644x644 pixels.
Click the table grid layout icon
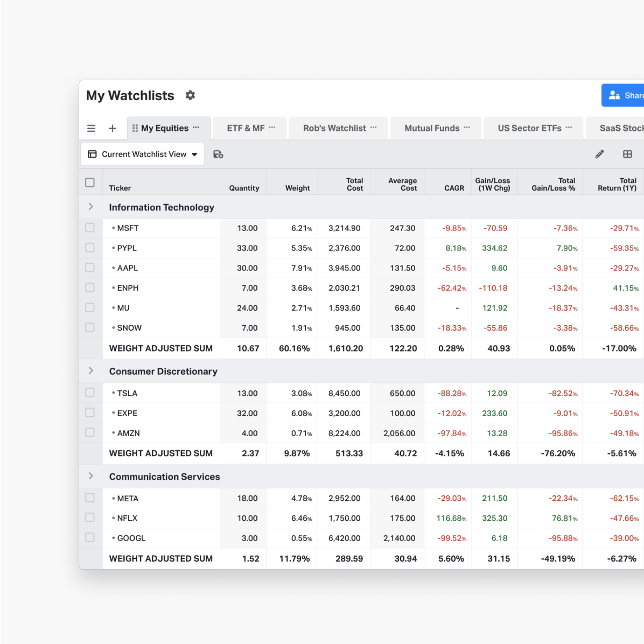pos(627,154)
